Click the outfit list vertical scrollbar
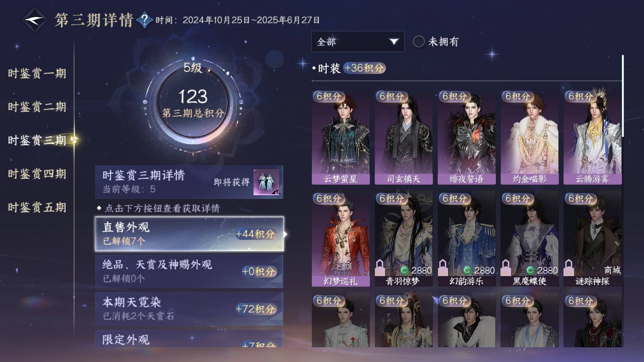 coord(623,96)
